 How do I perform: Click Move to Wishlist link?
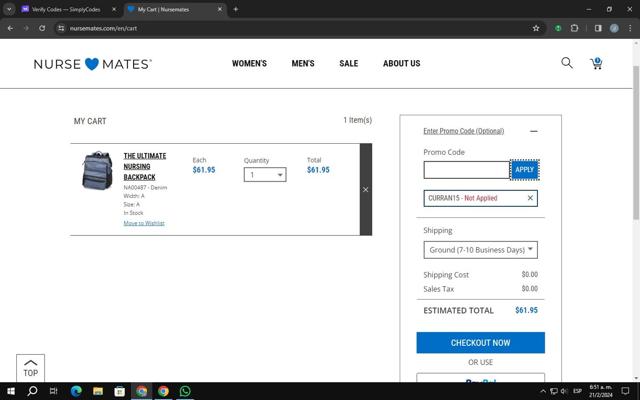[x=144, y=223]
